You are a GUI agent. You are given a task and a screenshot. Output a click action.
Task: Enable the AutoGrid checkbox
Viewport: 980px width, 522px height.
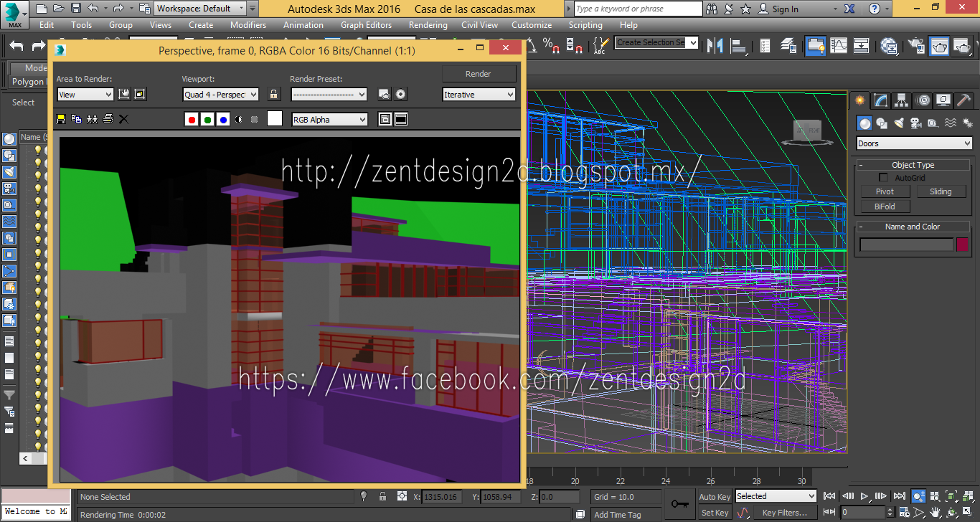coord(884,178)
